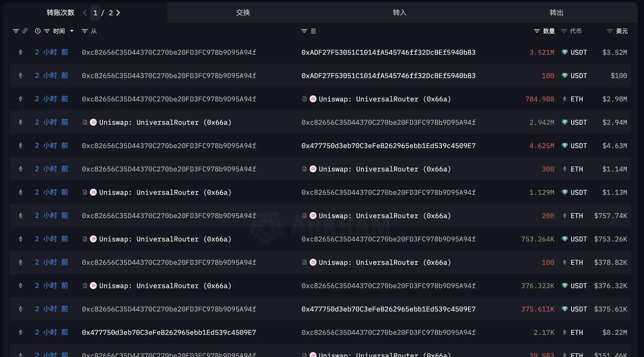644x357 pixels.
Task: Click the filter icon beside 代币
Action: click(x=564, y=31)
